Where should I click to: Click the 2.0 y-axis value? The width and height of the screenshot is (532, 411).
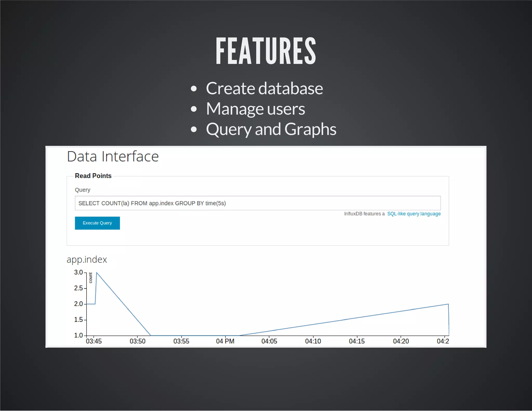tap(78, 304)
